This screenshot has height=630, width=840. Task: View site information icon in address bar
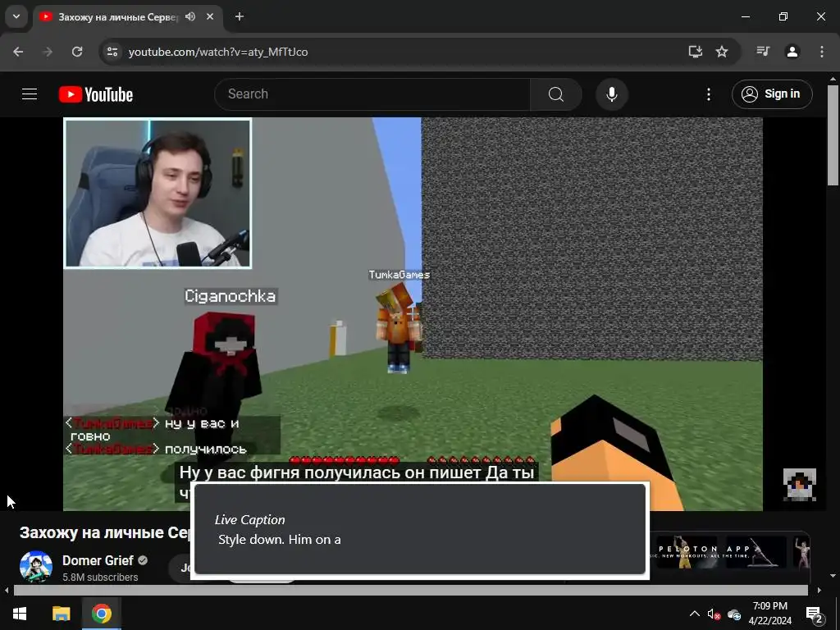pyautogui.click(x=112, y=52)
